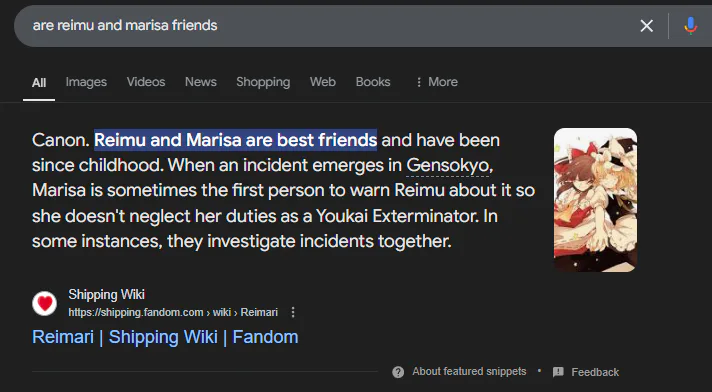Clear the search query with X icon
The height and width of the screenshot is (392, 712).
click(647, 26)
